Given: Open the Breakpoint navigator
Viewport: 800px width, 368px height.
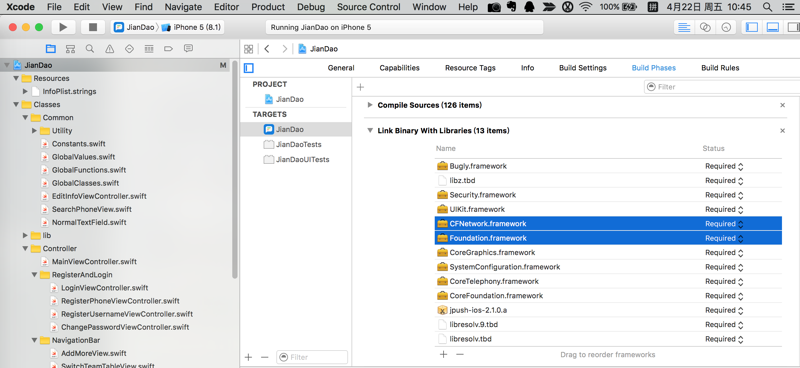Looking at the screenshot, I should [168, 49].
